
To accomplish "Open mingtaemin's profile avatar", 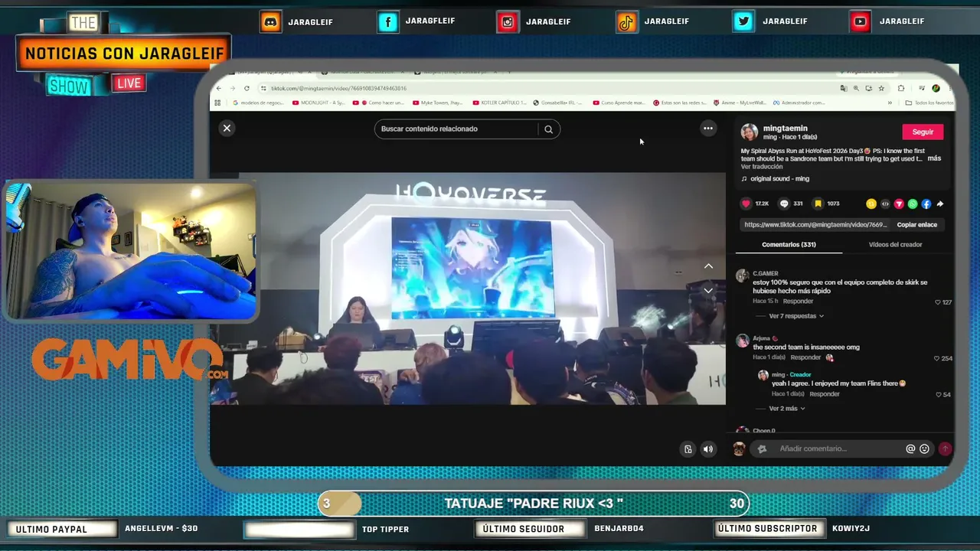I will (x=750, y=132).
